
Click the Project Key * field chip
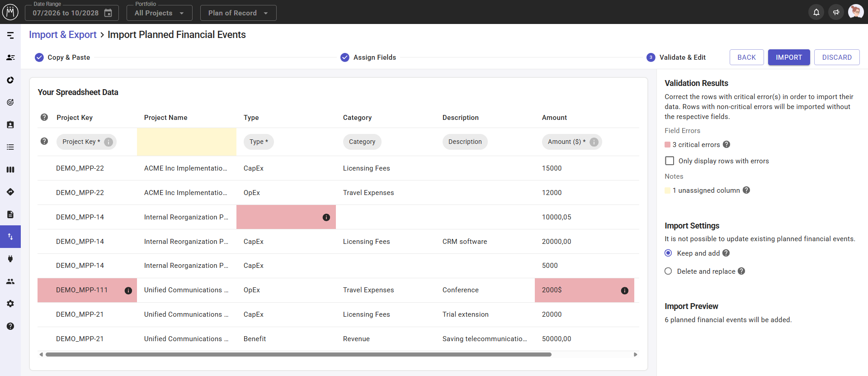86,142
